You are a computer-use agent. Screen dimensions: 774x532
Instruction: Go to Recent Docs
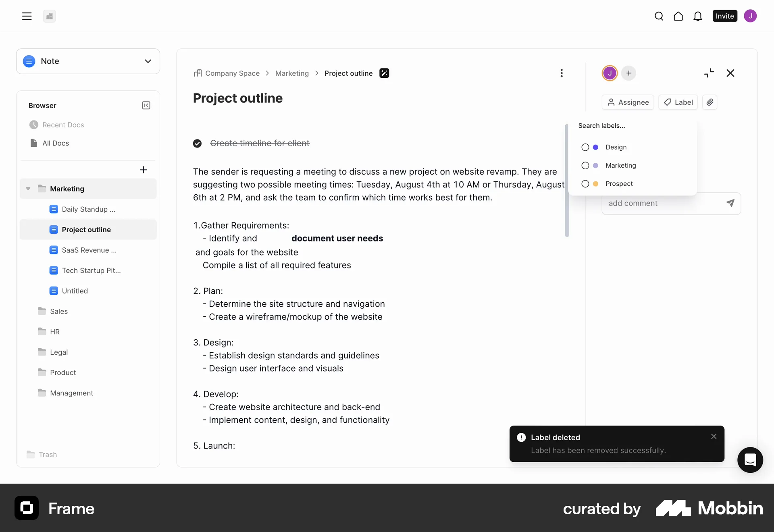63,125
